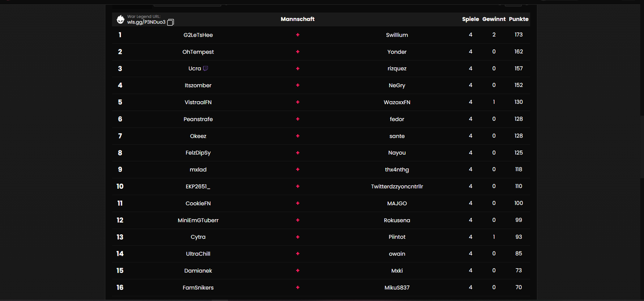Screen dimensions: 644x301
Task: Select teammate name Nayou
Action: pyautogui.click(x=397, y=153)
